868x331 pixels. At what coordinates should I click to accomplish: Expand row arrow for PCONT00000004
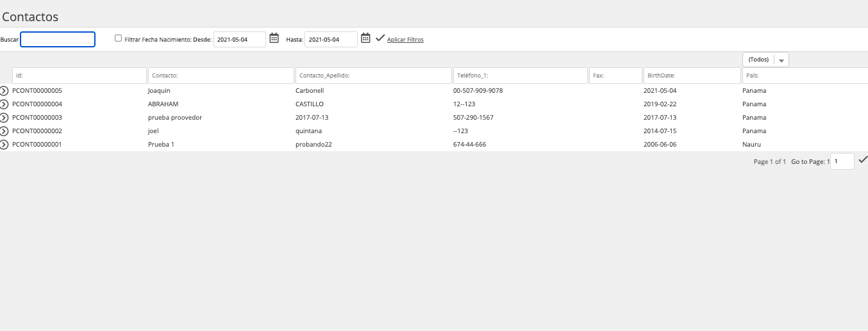pos(4,104)
